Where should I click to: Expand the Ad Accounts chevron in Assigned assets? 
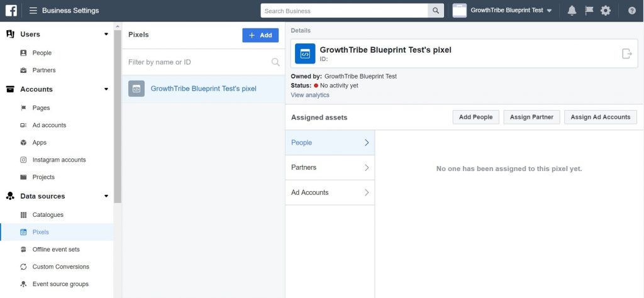[x=367, y=192]
